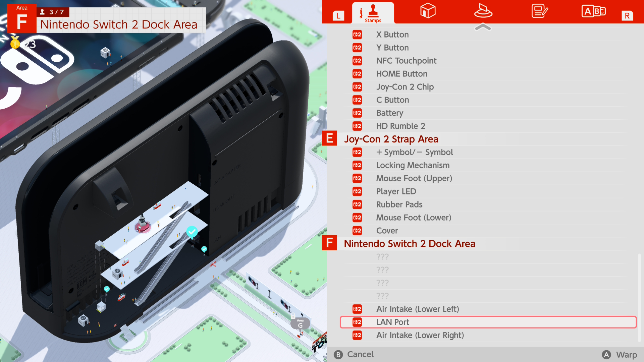The height and width of the screenshot is (362, 644).
Task: Click Nintendo Switch 2 Dock Area list header
Action: click(410, 244)
